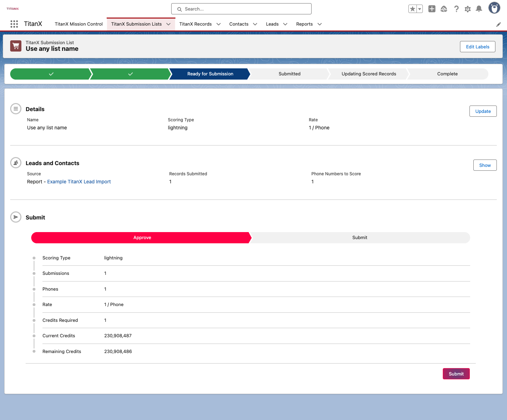Open the TitanX Records tab
The height and width of the screenshot is (420, 507).
click(x=195, y=24)
